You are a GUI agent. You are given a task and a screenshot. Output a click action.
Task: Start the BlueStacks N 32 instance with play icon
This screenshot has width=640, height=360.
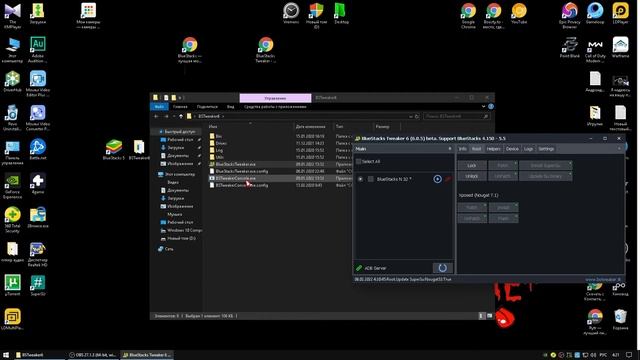click(x=437, y=179)
